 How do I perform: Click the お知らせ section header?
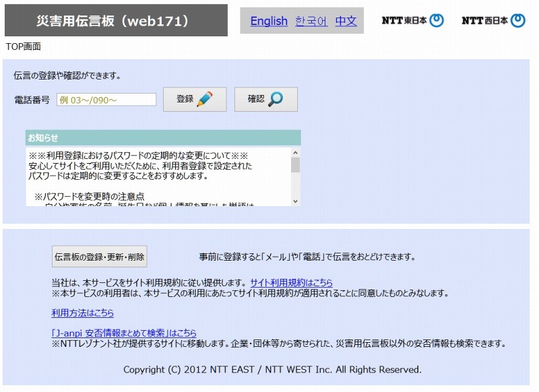point(163,138)
